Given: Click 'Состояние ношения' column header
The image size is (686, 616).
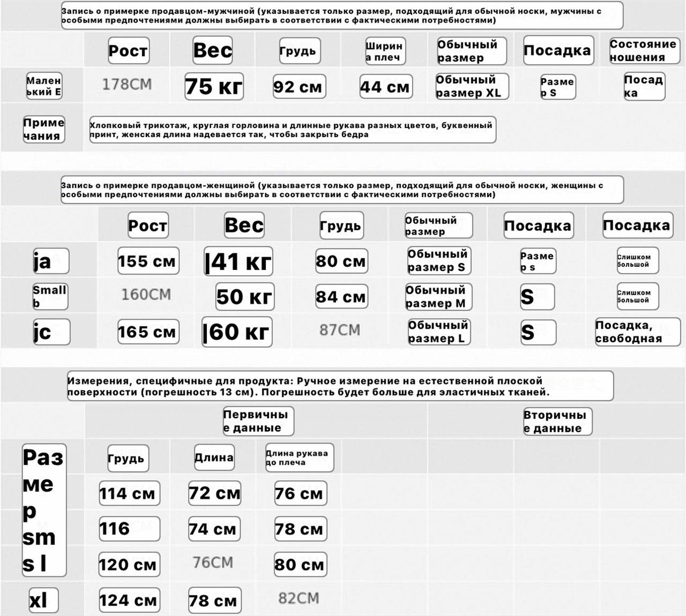Looking at the screenshot, I should (644, 51).
